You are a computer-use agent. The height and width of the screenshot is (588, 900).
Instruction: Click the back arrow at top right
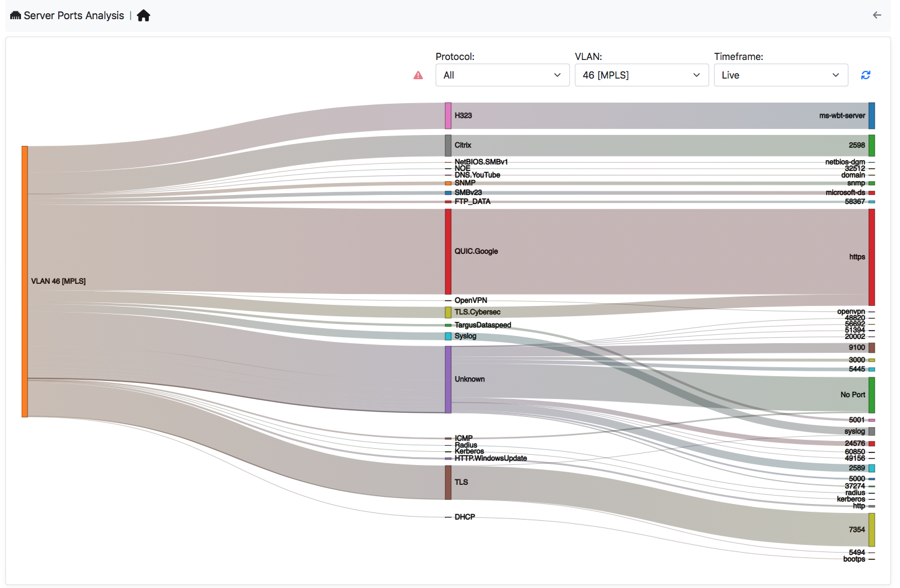[x=877, y=15]
